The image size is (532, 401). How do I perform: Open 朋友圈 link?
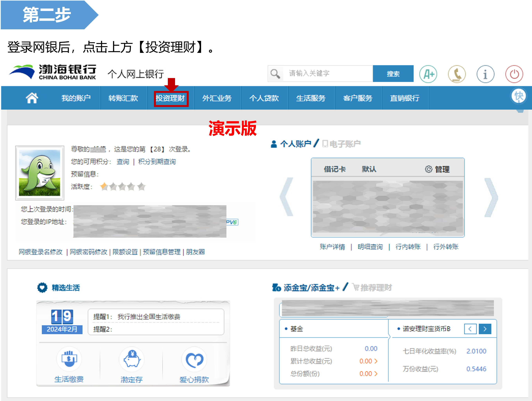[195, 252]
